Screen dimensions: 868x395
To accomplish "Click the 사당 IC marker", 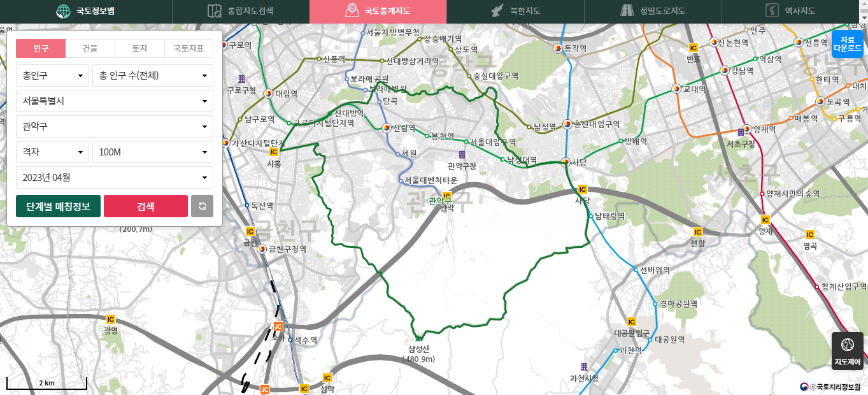I will [582, 190].
